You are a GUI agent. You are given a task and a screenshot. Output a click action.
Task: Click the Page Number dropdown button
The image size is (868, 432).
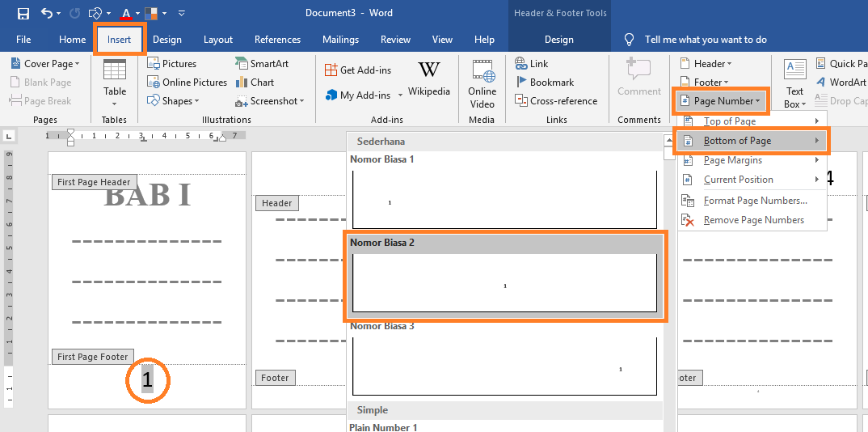721,101
